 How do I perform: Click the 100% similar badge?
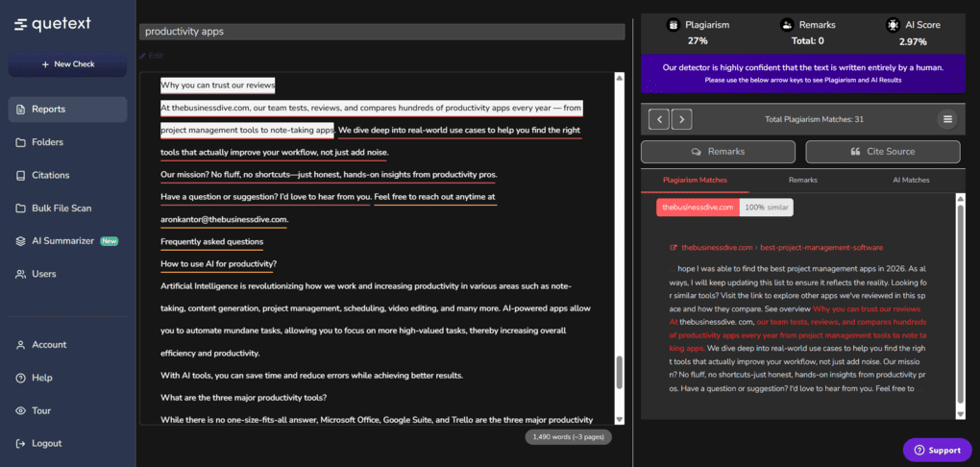point(767,208)
